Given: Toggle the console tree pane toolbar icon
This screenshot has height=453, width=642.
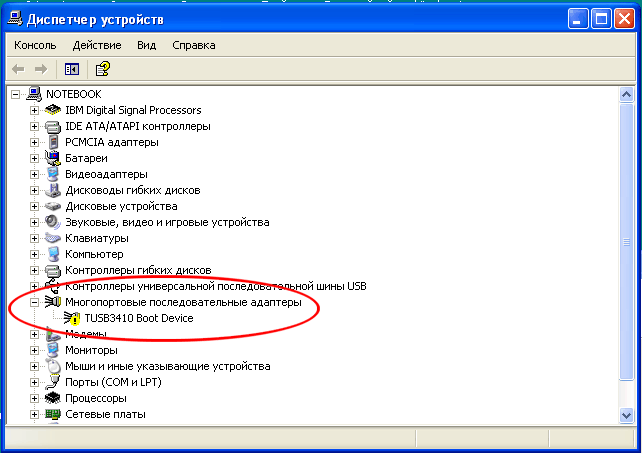Looking at the screenshot, I should tap(72, 69).
